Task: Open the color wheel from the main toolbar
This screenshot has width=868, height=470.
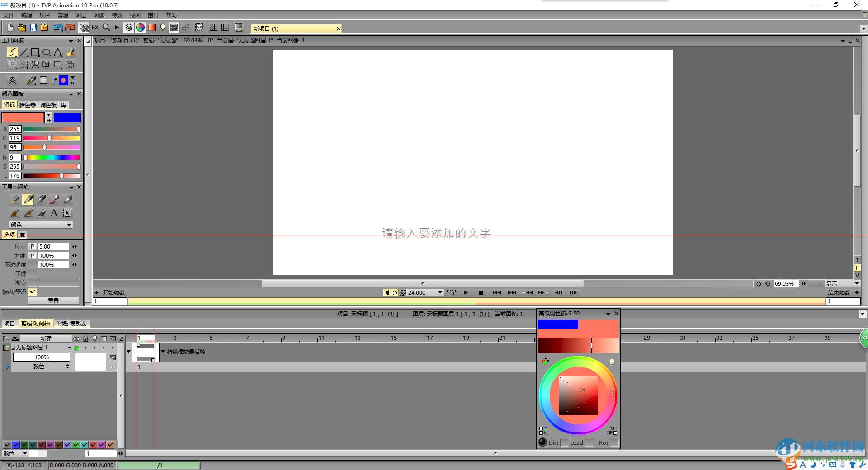Action: point(141,27)
